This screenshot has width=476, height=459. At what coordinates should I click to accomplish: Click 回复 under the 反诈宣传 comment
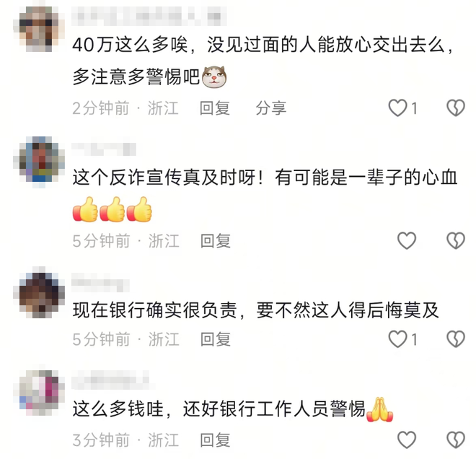[215, 241]
